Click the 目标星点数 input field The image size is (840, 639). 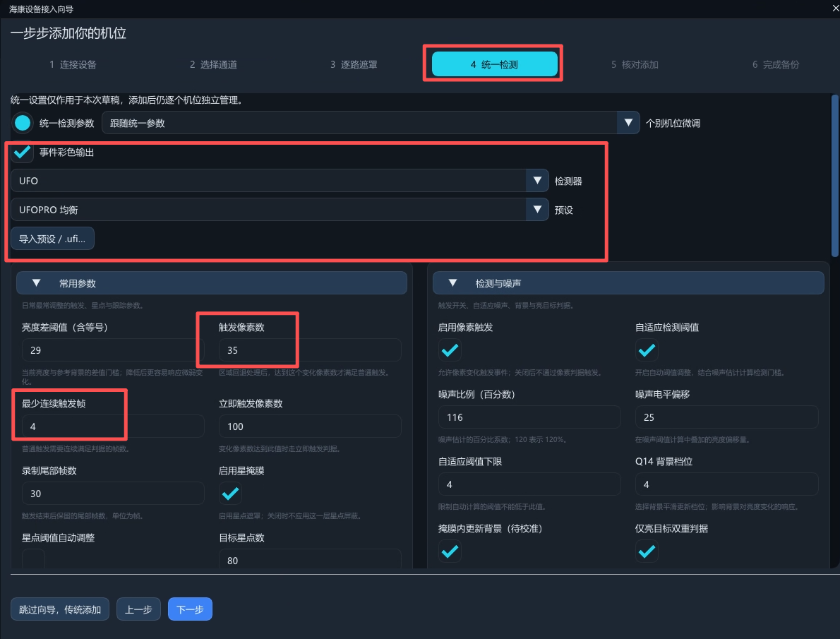pos(310,559)
